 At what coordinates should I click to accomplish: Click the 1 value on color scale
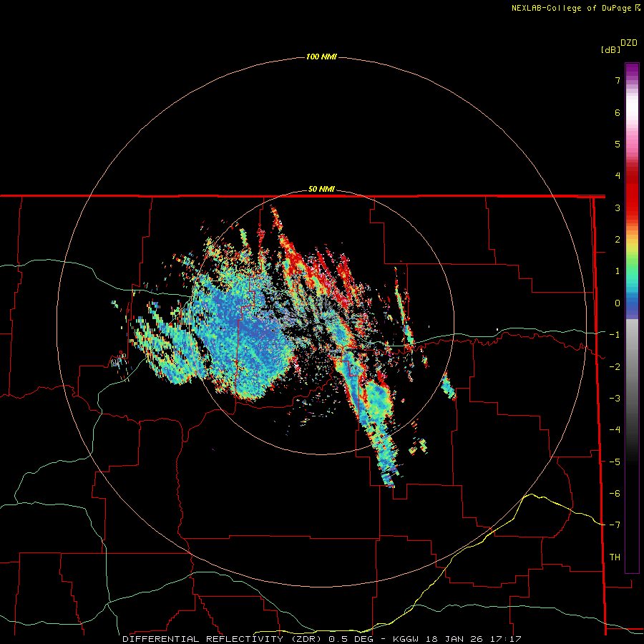[x=618, y=271]
